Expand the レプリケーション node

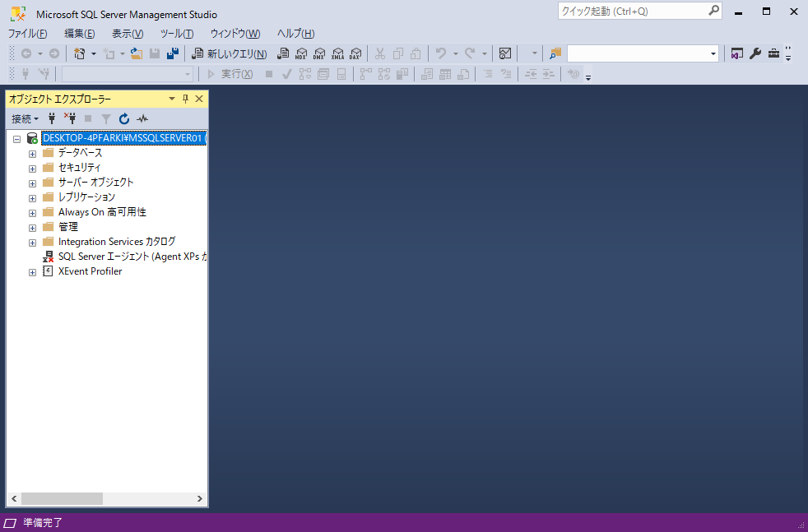(x=32, y=198)
